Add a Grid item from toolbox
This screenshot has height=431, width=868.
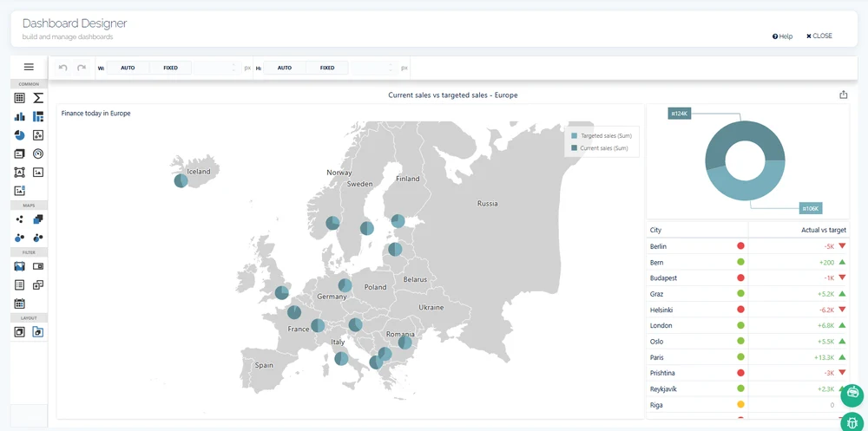pyautogui.click(x=19, y=98)
